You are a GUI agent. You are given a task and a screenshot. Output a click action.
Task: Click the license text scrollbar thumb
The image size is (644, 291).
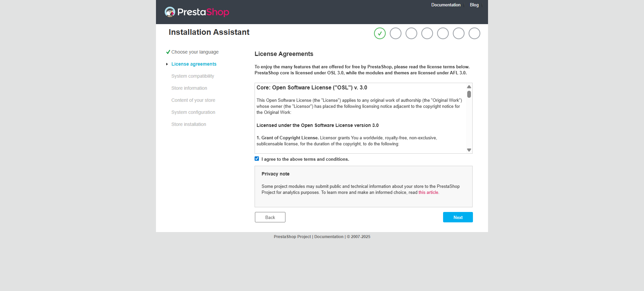(469, 94)
